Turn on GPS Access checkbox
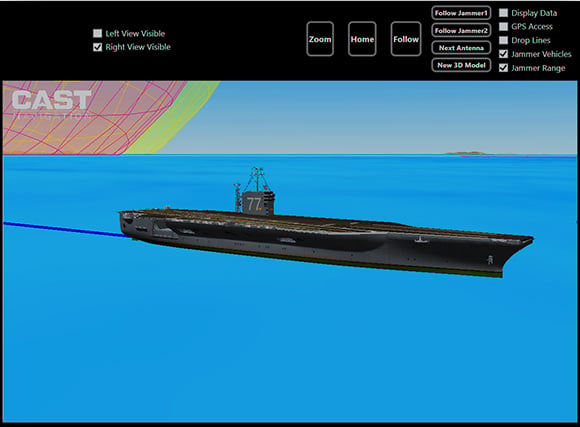Viewport: 580px width, 427px height. (503, 27)
